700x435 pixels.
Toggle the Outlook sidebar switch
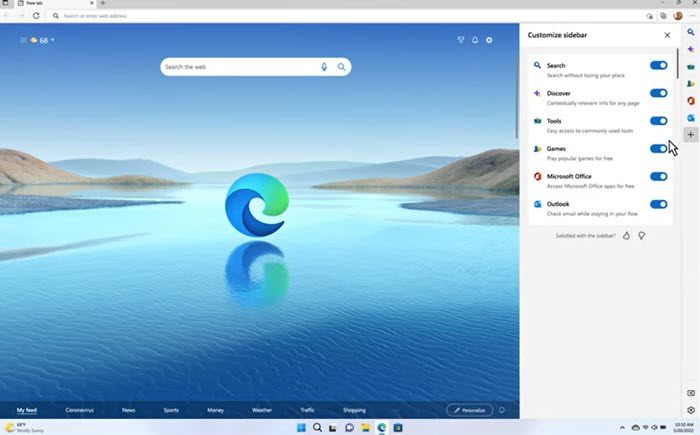coord(658,204)
